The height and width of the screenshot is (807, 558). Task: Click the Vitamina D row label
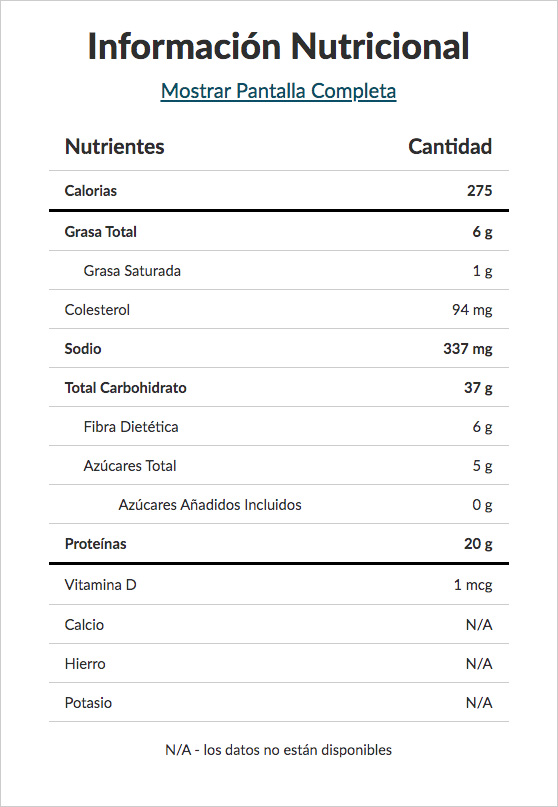pos(101,585)
